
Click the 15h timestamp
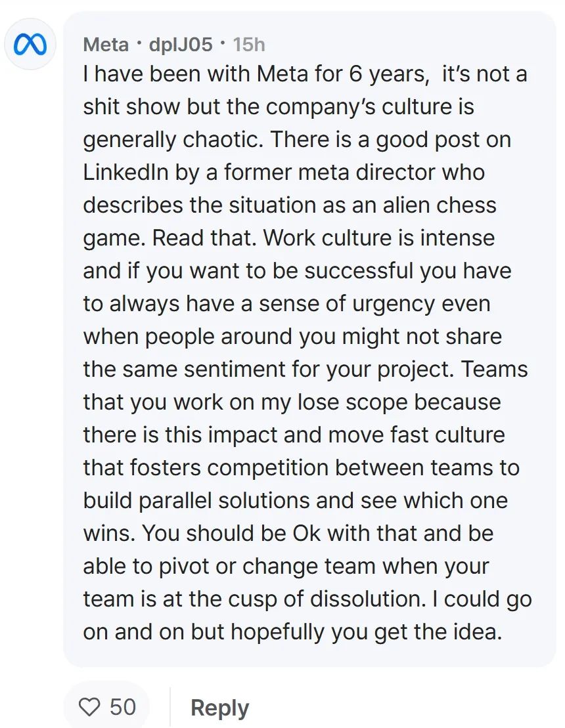(249, 45)
